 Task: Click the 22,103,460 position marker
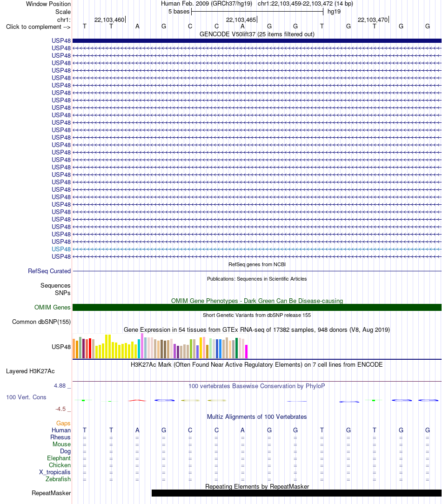[x=109, y=20]
